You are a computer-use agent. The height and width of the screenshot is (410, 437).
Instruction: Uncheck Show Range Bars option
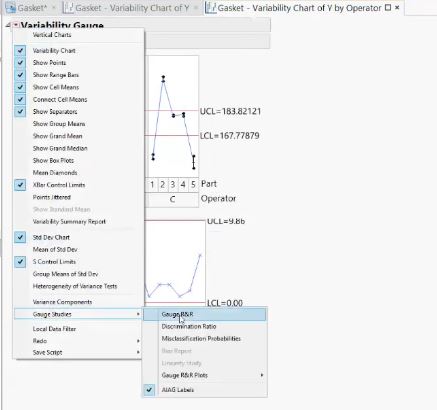click(20, 75)
